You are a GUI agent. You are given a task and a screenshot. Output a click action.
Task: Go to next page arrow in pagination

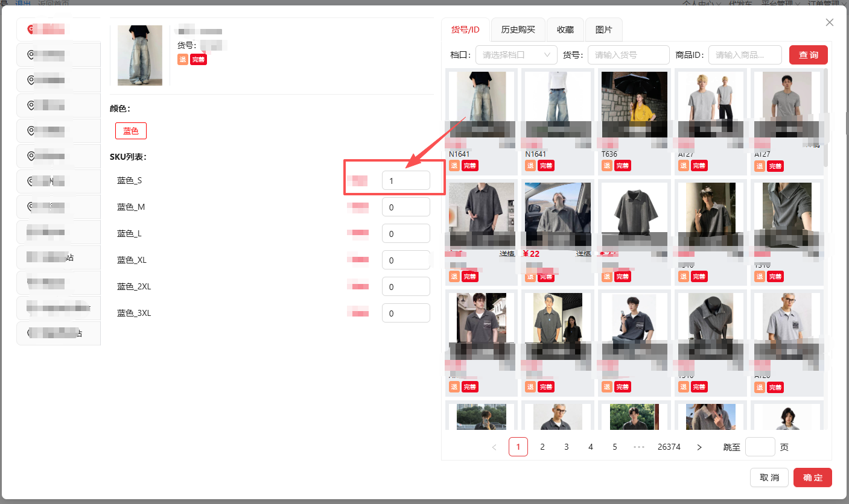pyautogui.click(x=699, y=447)
